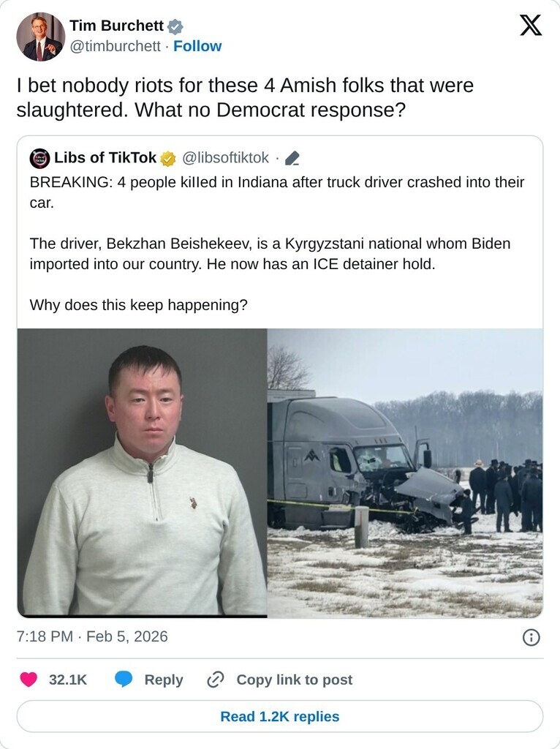Click the Copy link to post text
560x749 pixels.
pyautogui.click(x=294, y=680)
